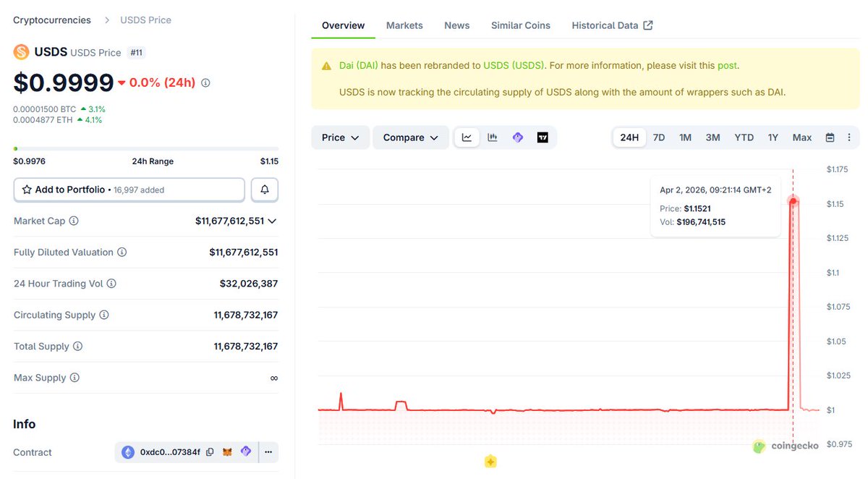Click the 0.0004877 ETH price text
The height and width of the screenshot is (479, 868).
pos(43,120)
